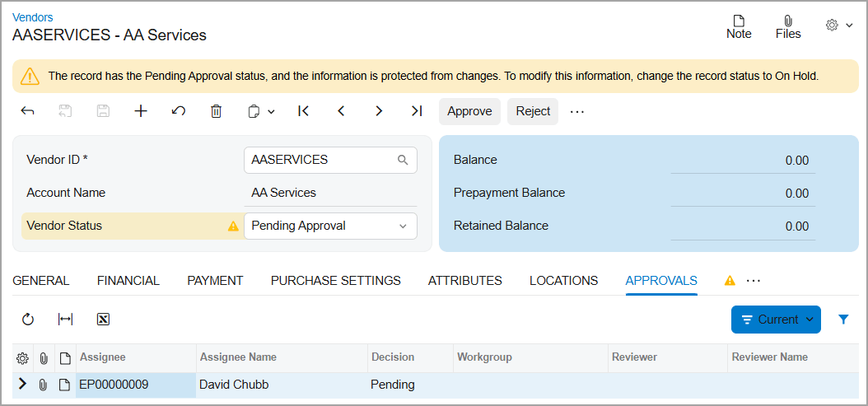Open the clipboard dropdown arrow

pyautogui.click(x=271, y=112)
